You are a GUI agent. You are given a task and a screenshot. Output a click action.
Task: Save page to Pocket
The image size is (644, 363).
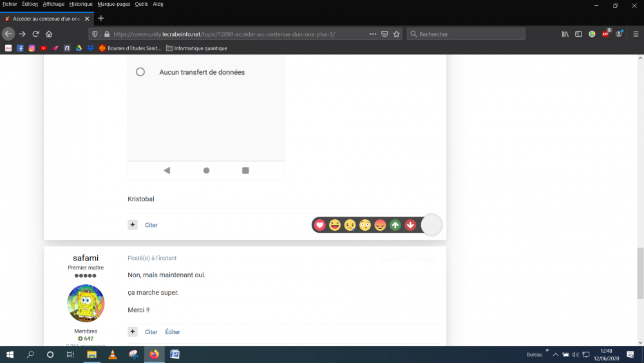click(384, 34)
